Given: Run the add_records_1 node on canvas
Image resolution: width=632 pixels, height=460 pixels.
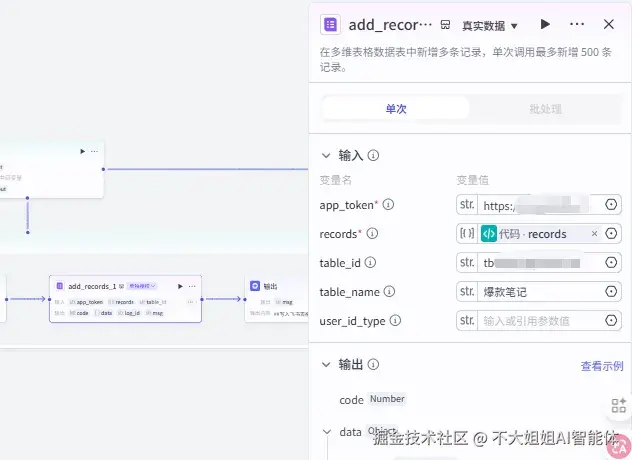Looking at the screenshot, I should 180,286.
